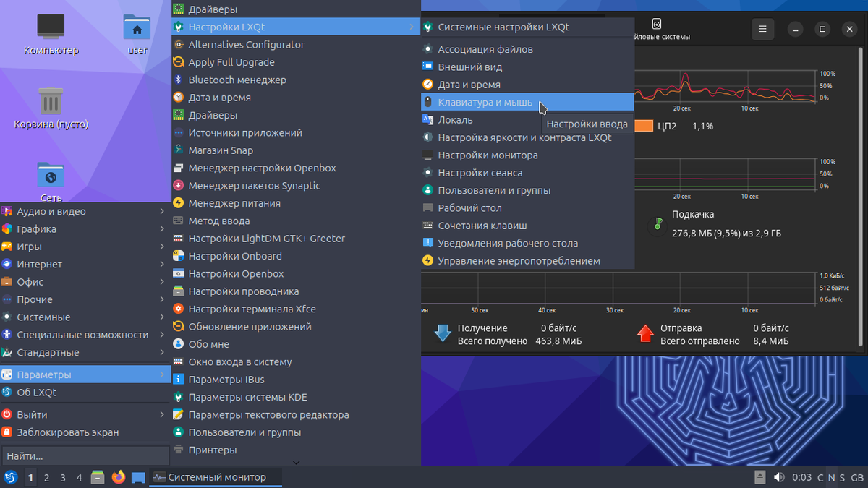
Task: Expand the Интернет category
Action: point(85,264)
